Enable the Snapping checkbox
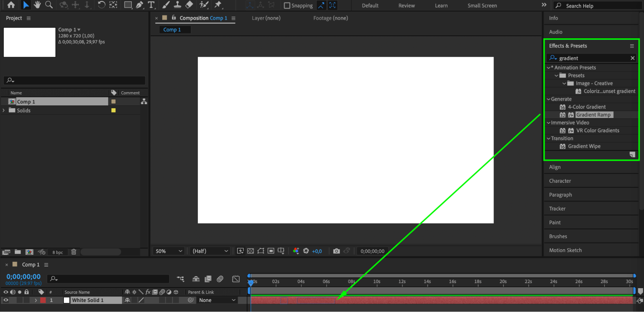This screenshot has width=644, height=312. coord(287,5)
